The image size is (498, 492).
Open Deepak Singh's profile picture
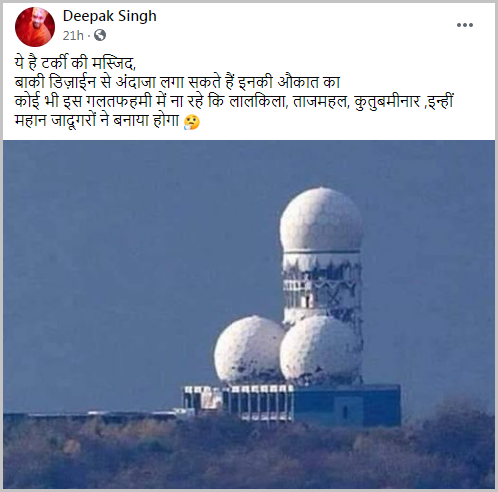35,27
